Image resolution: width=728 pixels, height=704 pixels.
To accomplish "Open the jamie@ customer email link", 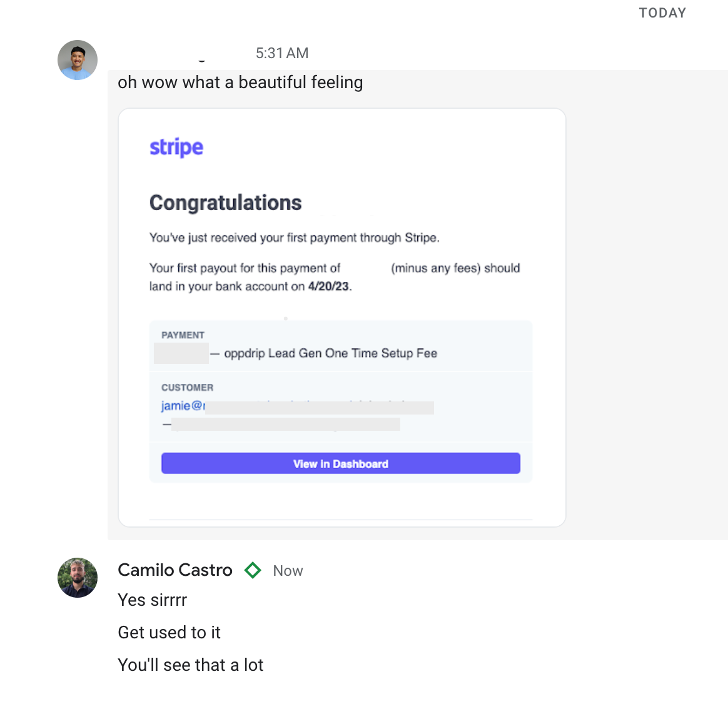I will pyautogui.click(x=183, y=406).
